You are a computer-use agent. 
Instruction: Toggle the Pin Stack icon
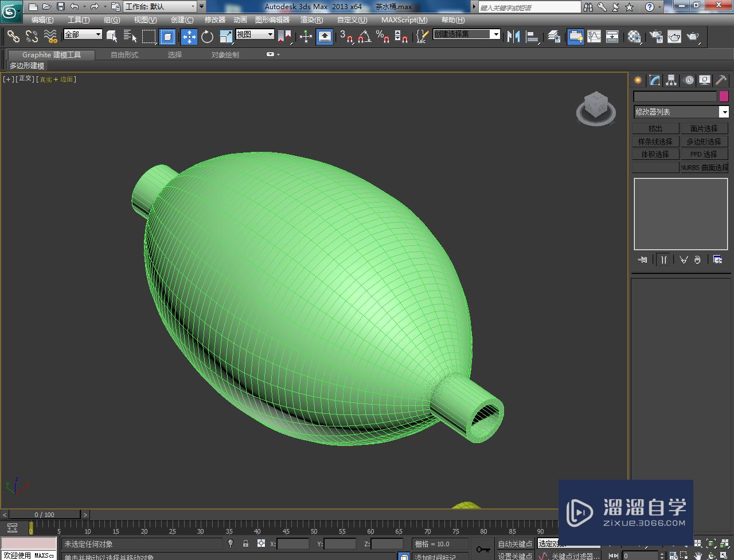tap(643, 260)
